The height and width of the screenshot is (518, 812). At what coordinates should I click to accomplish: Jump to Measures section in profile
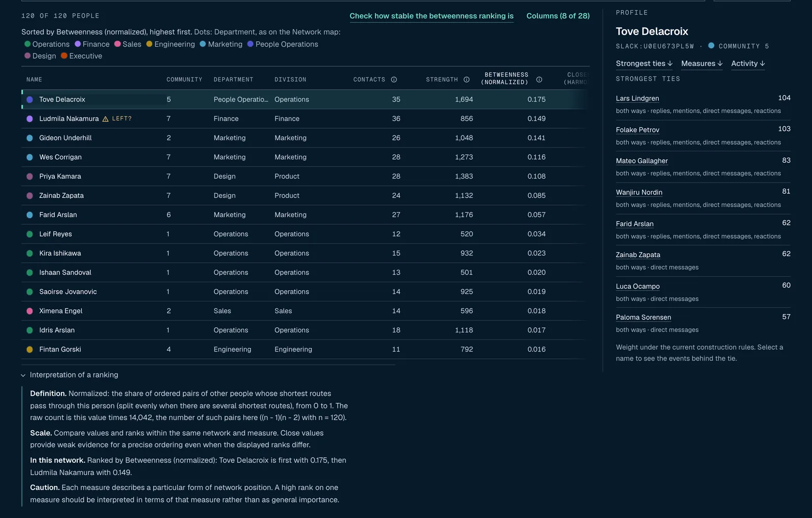click(702, 63)
